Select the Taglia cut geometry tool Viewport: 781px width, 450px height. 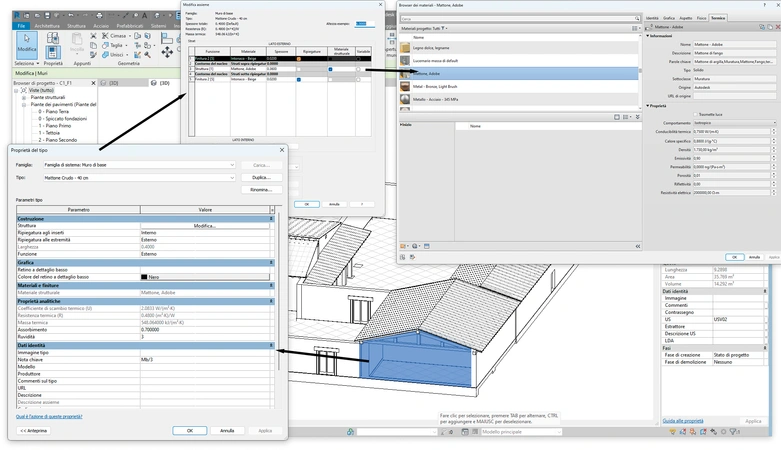(113, 45)
